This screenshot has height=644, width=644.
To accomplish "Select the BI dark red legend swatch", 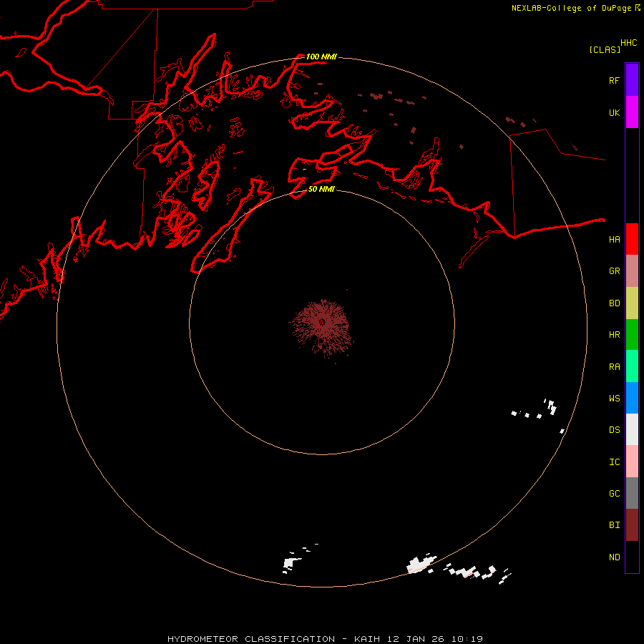I will [x=632, y=525].
